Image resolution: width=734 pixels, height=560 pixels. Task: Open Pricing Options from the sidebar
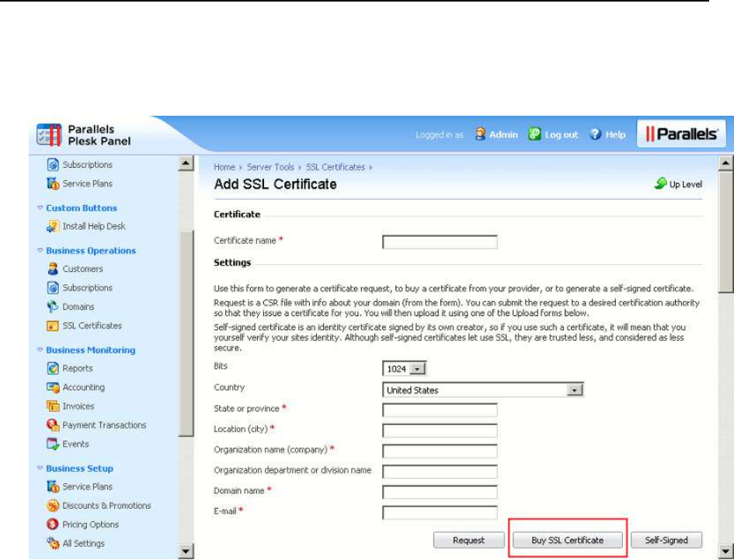click(x=90, y=524)
